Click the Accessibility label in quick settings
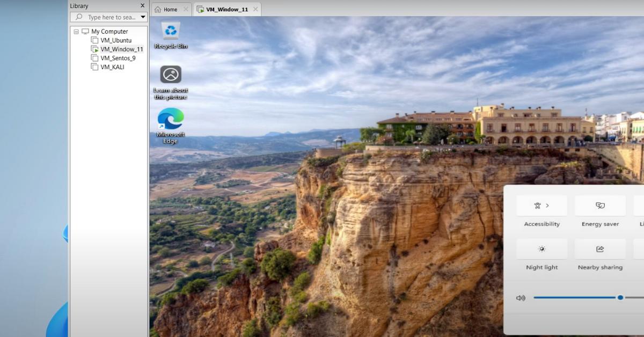 click(x=541, y=224)
